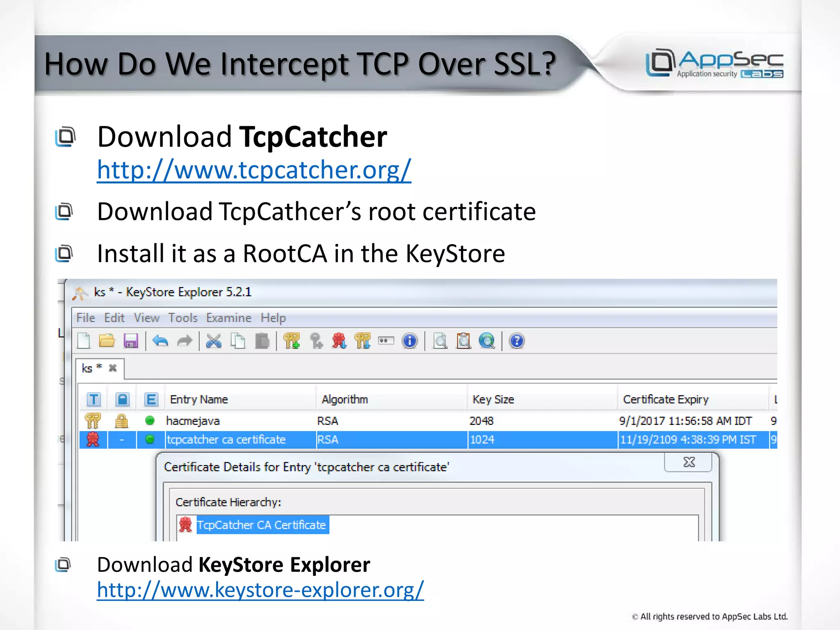The width and height of the screenshot is (840, 630).
Task: Open the View menu
Action: (146, 318)
